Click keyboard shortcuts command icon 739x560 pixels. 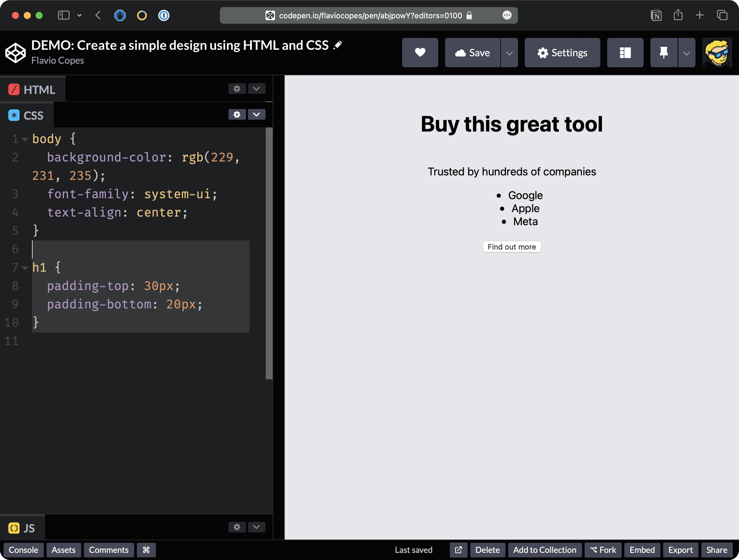(146, 550)
